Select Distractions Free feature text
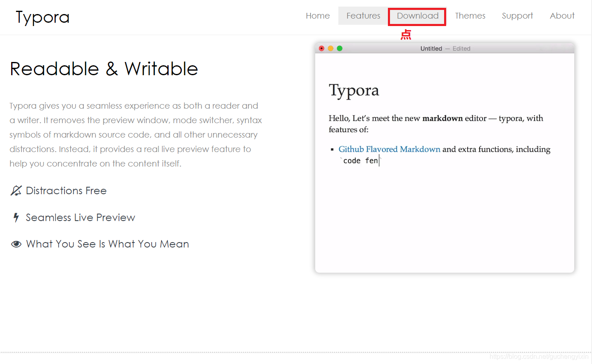 66,190
